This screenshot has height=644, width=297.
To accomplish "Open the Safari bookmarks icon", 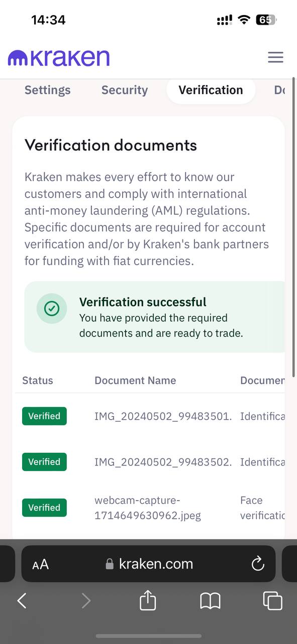I will (x=210, y=601).
